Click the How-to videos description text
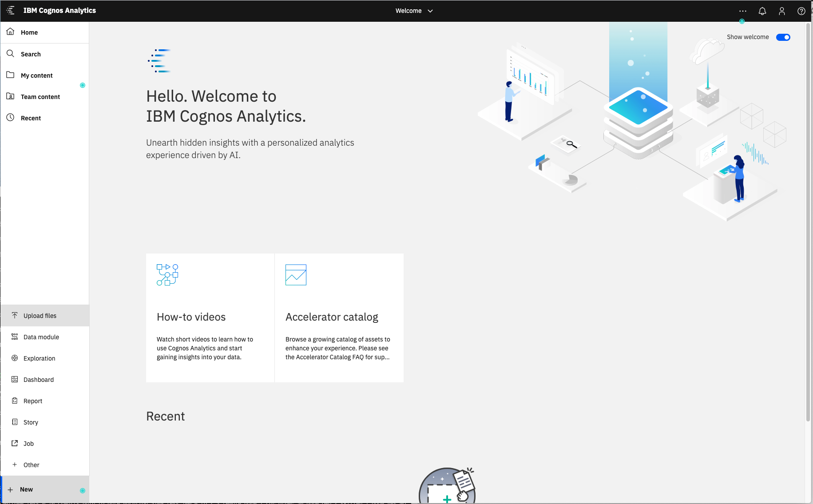 [x=205, y=348]
